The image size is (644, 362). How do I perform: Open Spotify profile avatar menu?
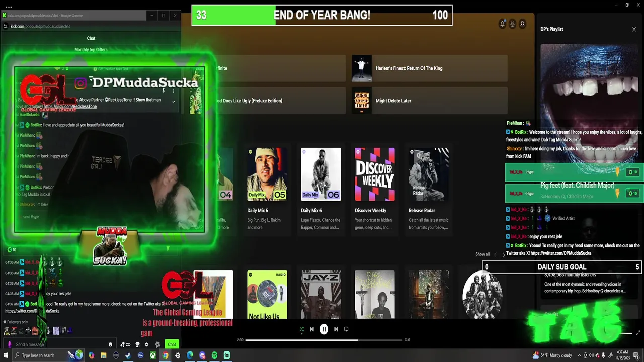click(x=522, y=24)
